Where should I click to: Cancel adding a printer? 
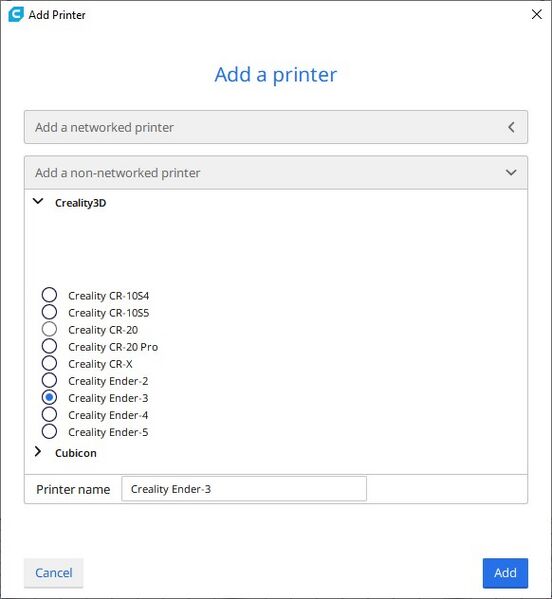53,573
